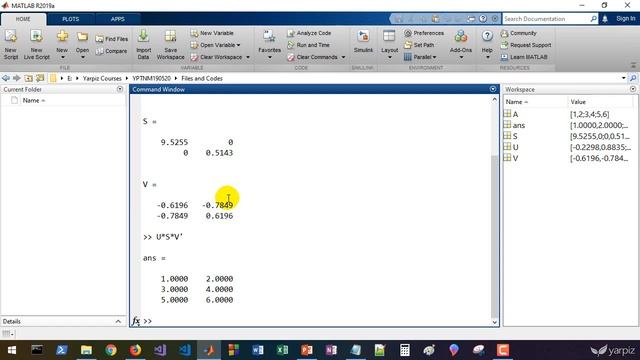Open the Command Window actions menu

coord(493,89)
